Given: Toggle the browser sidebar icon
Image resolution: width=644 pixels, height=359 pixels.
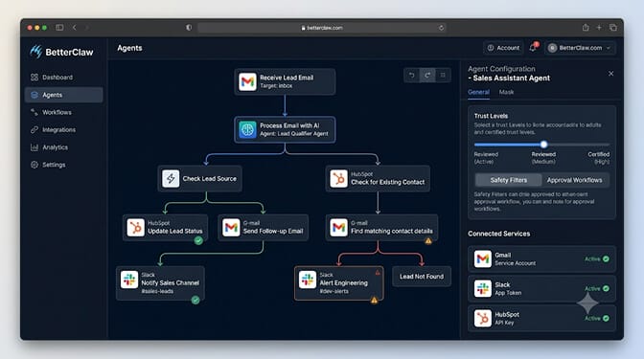Looking at the screenshot, I should pos(59,28).
